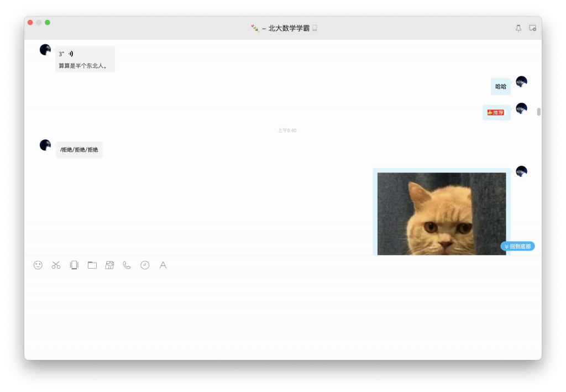Select the screenshot scissors tool
Viewport: 566px width, 392px height.
click(55, 265)
